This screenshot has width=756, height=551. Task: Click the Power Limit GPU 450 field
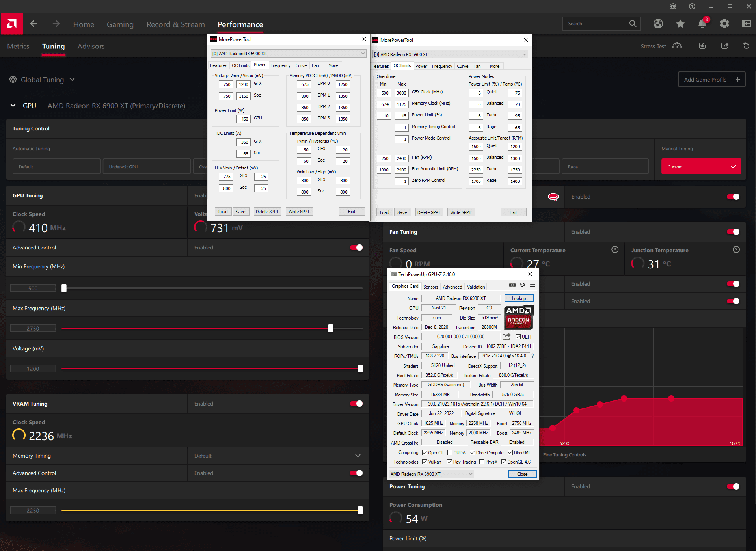243,119
